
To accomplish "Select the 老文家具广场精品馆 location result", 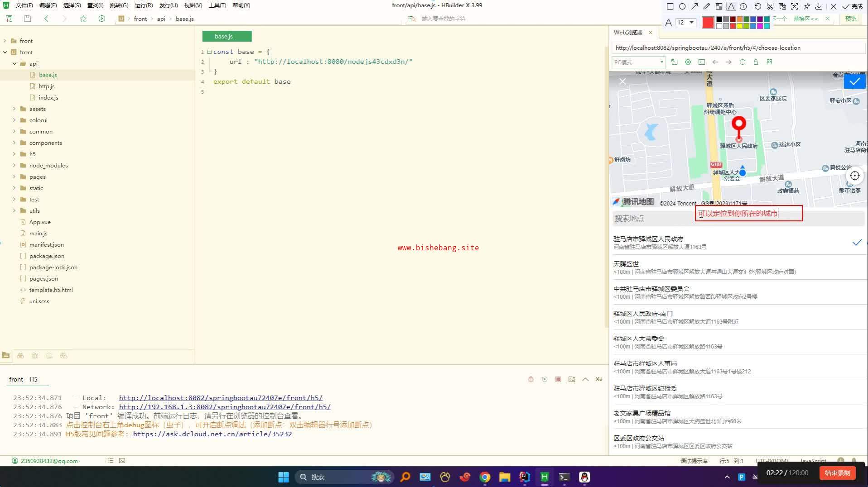I will pos(738,417).
